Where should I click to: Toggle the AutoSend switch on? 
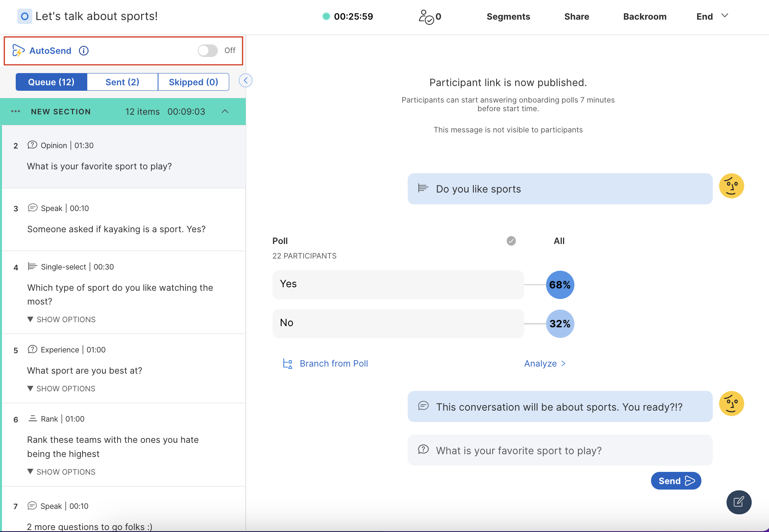click(208, 51)
